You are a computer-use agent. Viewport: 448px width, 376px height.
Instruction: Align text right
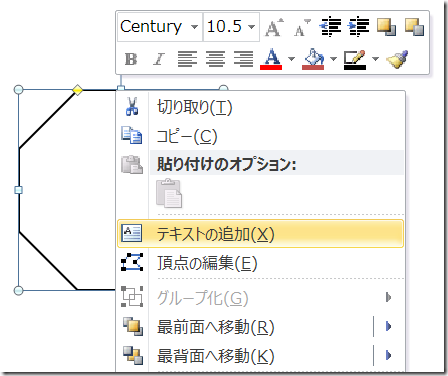pos(243,59)
